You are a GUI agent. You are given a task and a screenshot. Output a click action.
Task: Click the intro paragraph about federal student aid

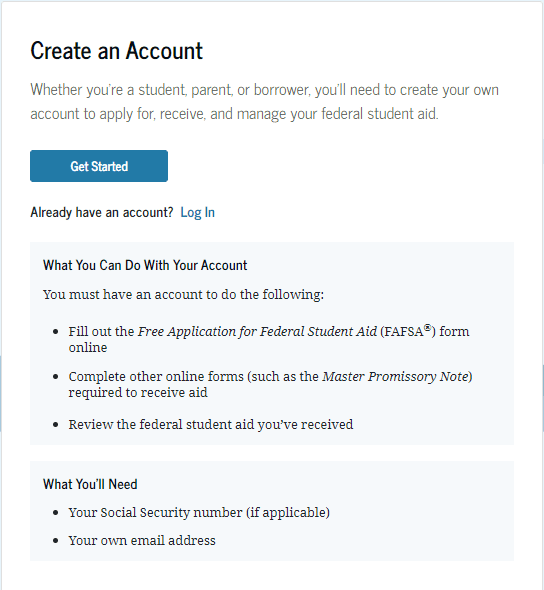click(264, 102)
